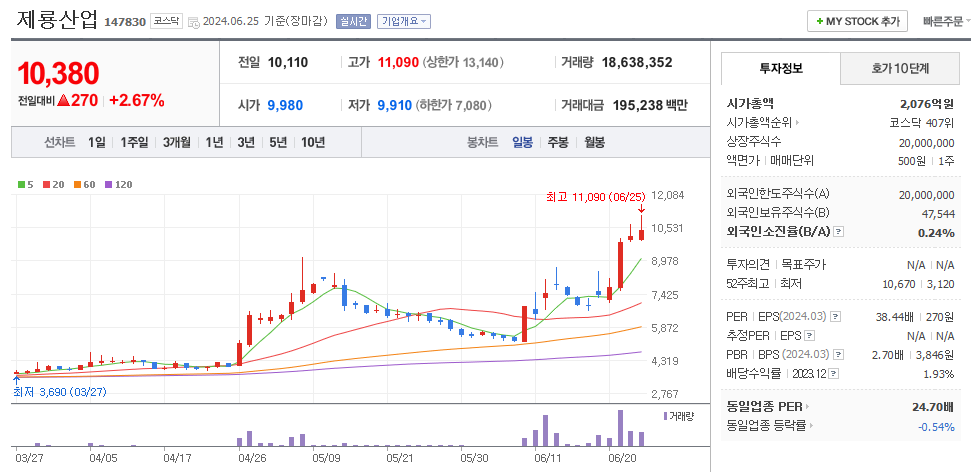
Task: Expand the 기업개요 dropdown
Action: [404, 21]
